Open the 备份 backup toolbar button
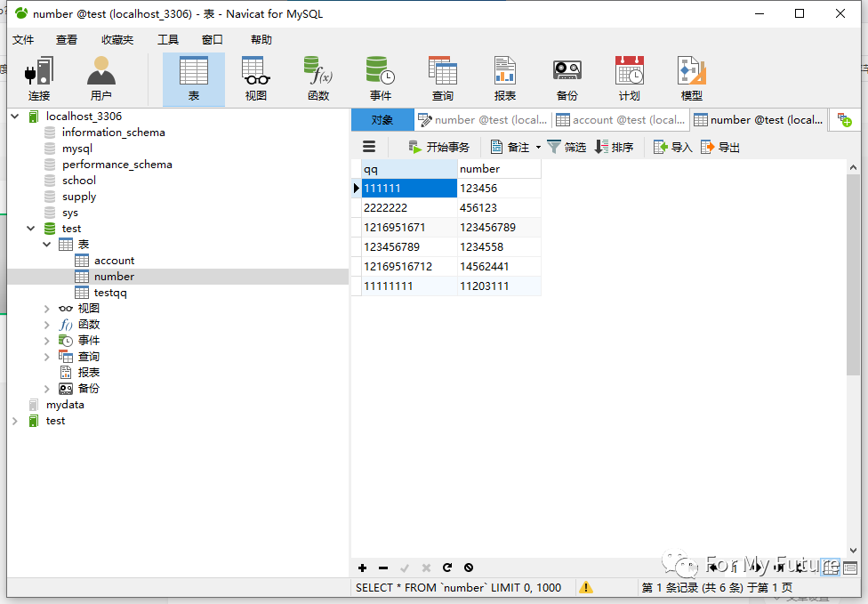This screenshot has height=604, width=868. point(567,78)
